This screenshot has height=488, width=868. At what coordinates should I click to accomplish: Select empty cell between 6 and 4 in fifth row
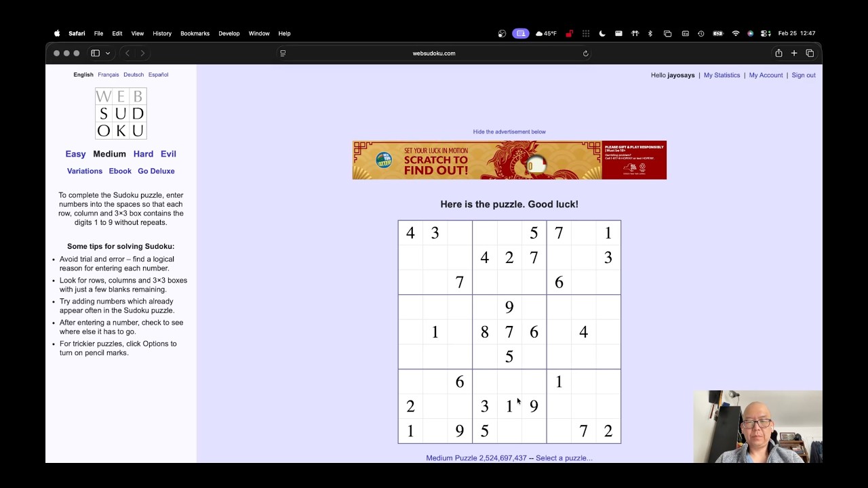[559, 332]
